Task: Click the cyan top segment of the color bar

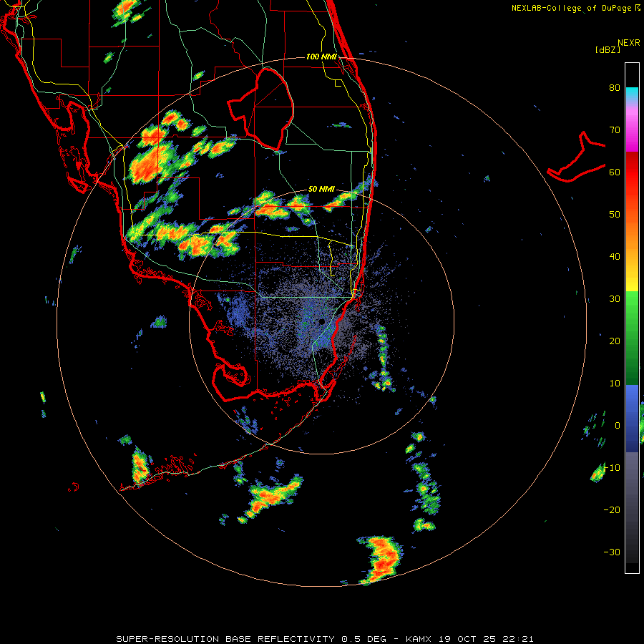Action: click(632, 94)
